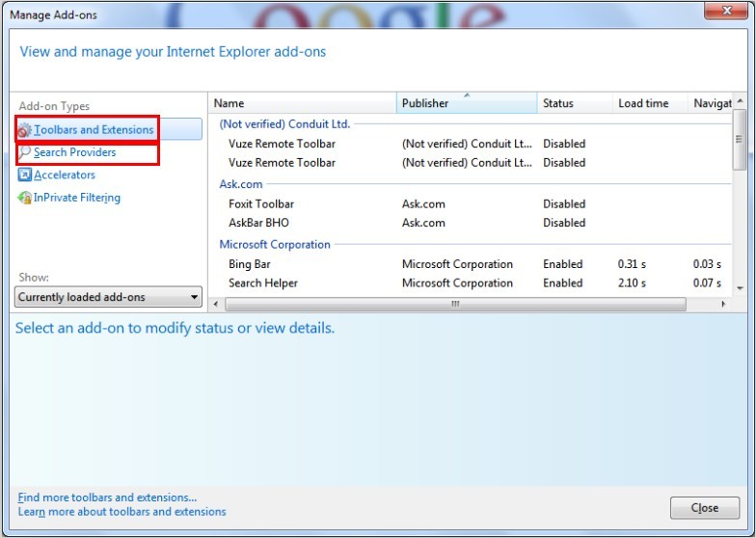Select the AskBar BHO add-on
Screen dimensions: 756x538
(471, 223)
